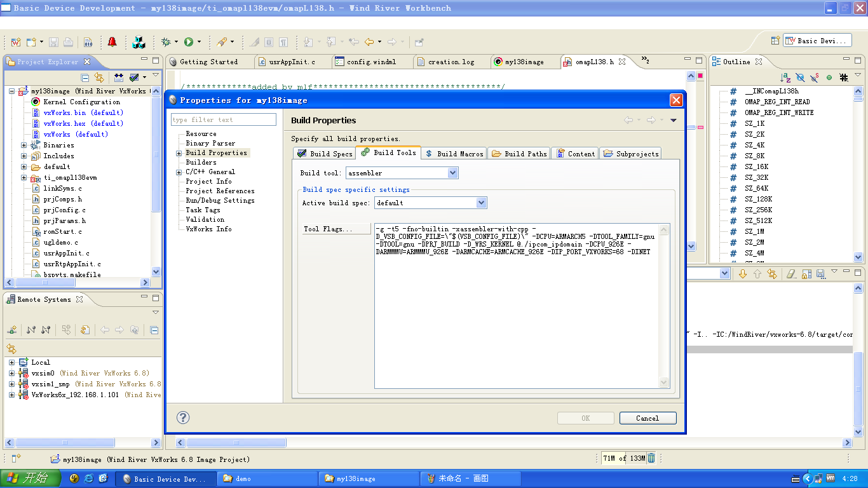Open the Active build spec dropdown

(482, 203)
